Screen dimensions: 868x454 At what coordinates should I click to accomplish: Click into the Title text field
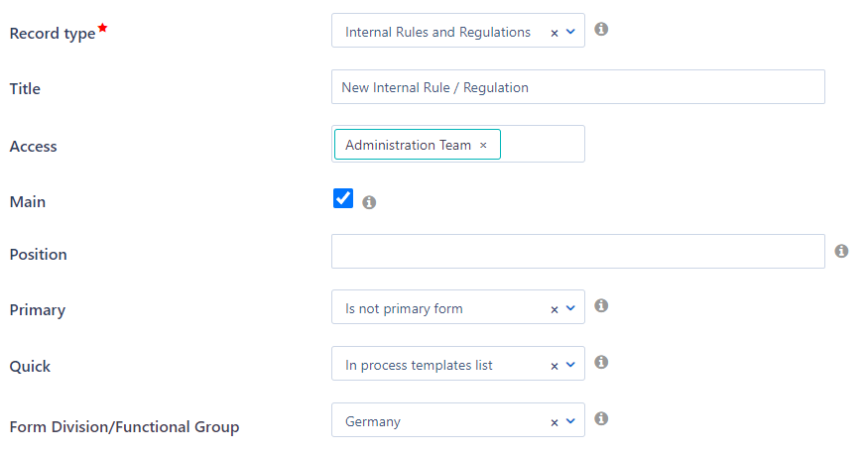pyautogui.click(x=577, y=87)
